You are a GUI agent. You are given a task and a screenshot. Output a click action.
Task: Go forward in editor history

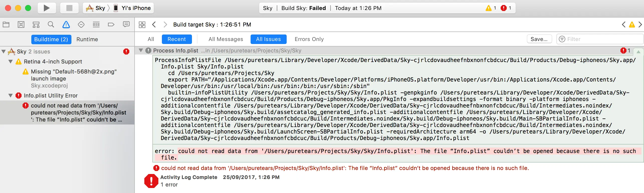coord(165,24)
